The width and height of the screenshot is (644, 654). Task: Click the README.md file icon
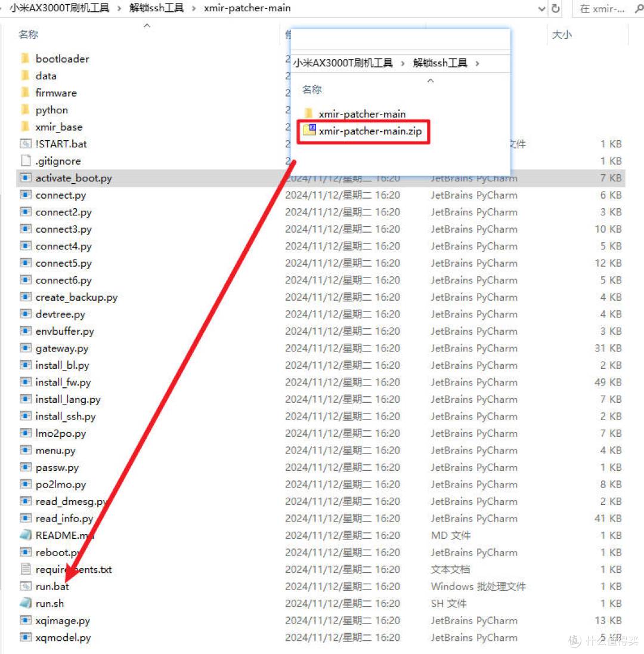[26, 535]
